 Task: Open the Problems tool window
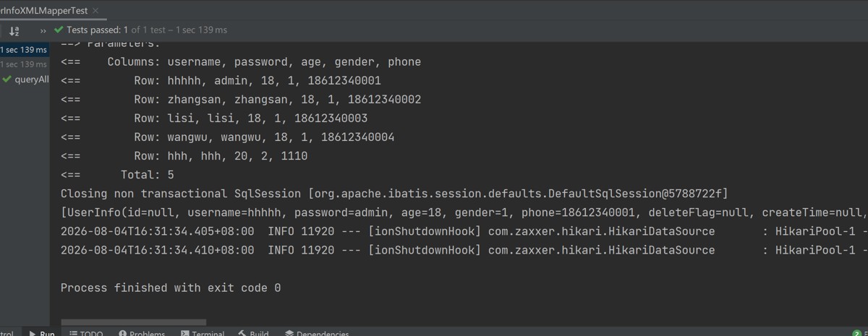[141, 333]
